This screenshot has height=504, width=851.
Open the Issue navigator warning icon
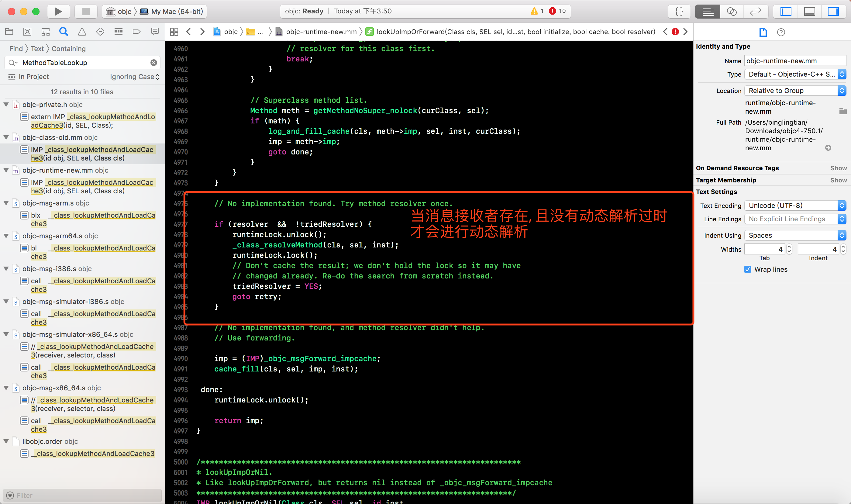pyautogui.click(x=82, y=32)
